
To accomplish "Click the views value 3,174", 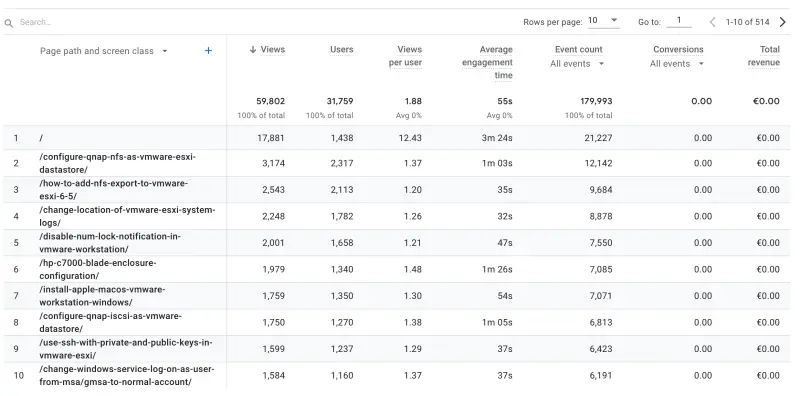I will click(x=274, y=163).
